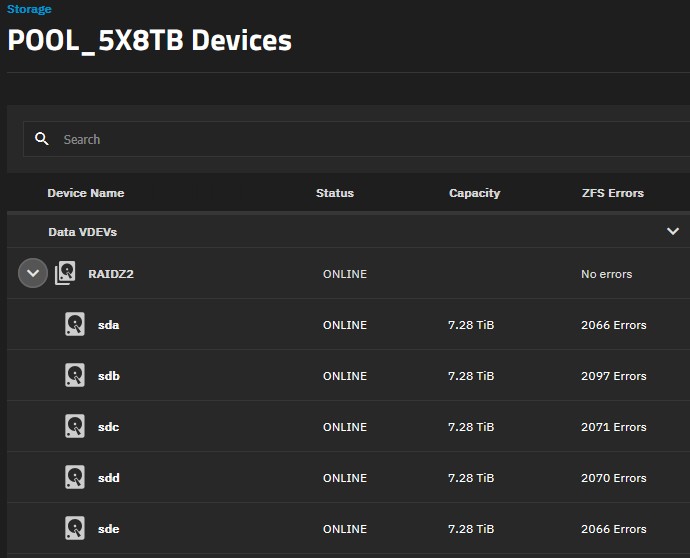This screenshot has height=558, width=690.
Task: Select the sda device row
Action: click(349, 324)
